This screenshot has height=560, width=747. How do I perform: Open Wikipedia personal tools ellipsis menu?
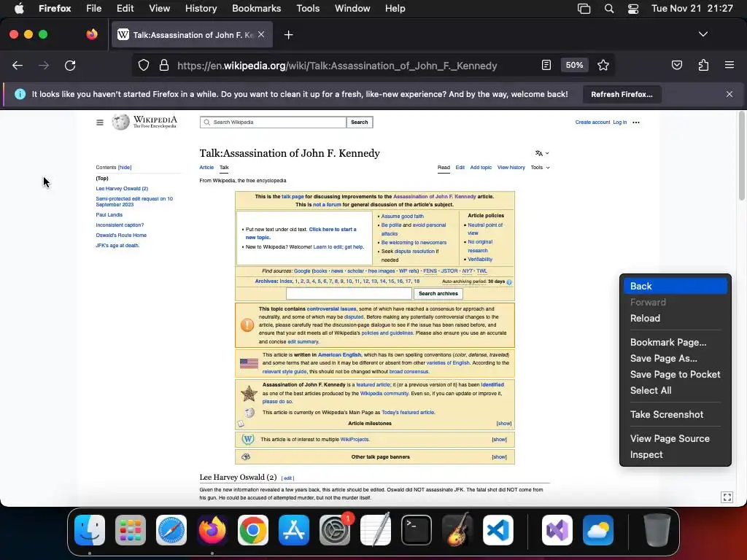636,122
